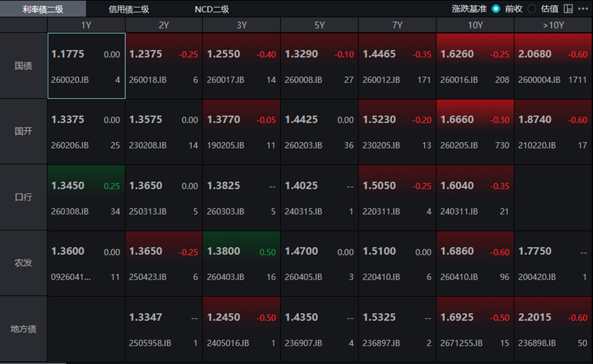Select bond cell 190205.IB
Screen dimensions: 593x364
pos(242,132)
